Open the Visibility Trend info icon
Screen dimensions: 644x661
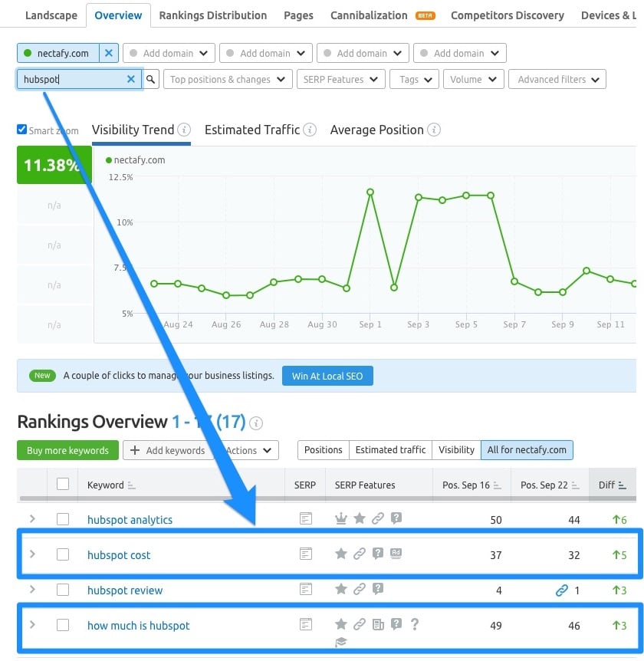click(184, 130)
